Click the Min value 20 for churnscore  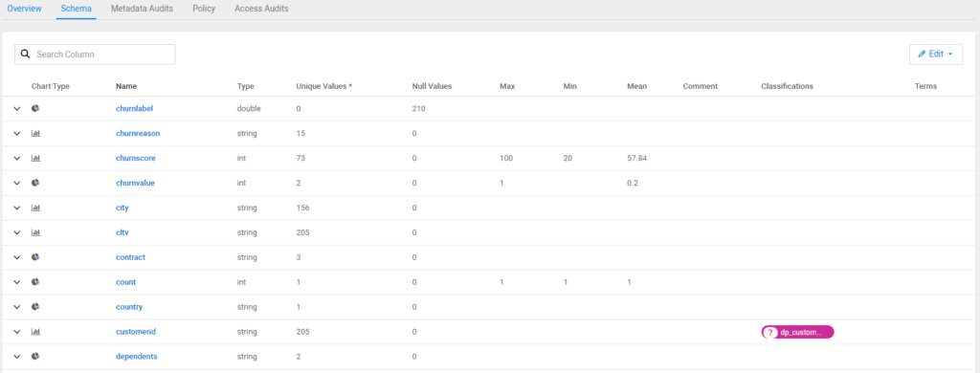(x=568, y=158)
